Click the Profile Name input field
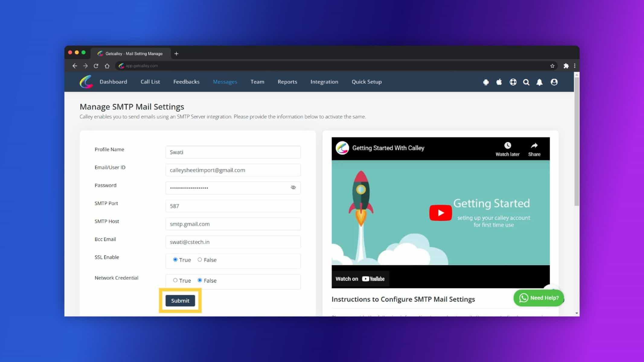The image size is (644, 362). [x=233, y=152]
